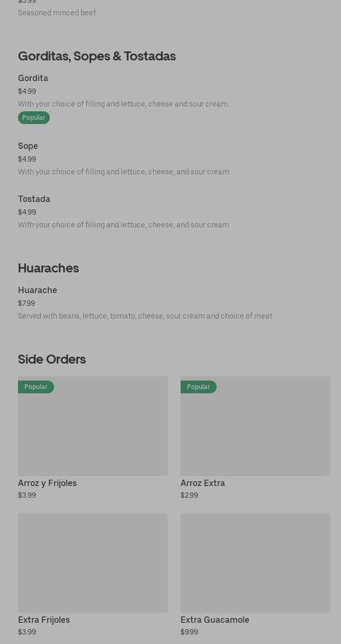
Task: Click the Huaraches section heading
Action: pos(48,268)
